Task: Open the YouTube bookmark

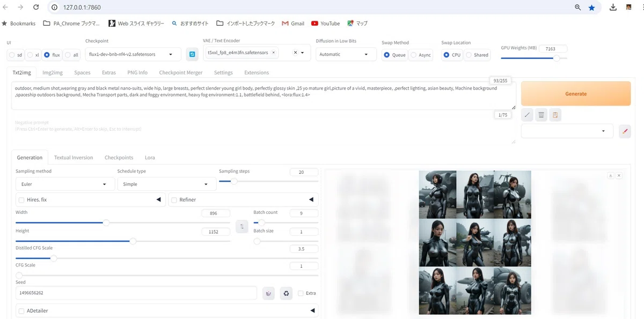Action: [x=325, y=24]
